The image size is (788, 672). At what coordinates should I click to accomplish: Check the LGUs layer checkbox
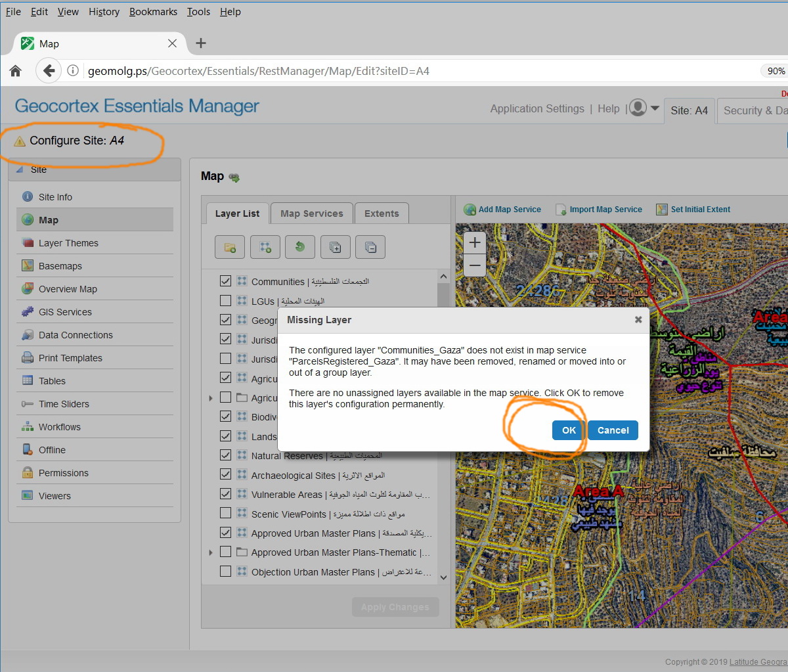pyautogui.click(x=225, y=301)
